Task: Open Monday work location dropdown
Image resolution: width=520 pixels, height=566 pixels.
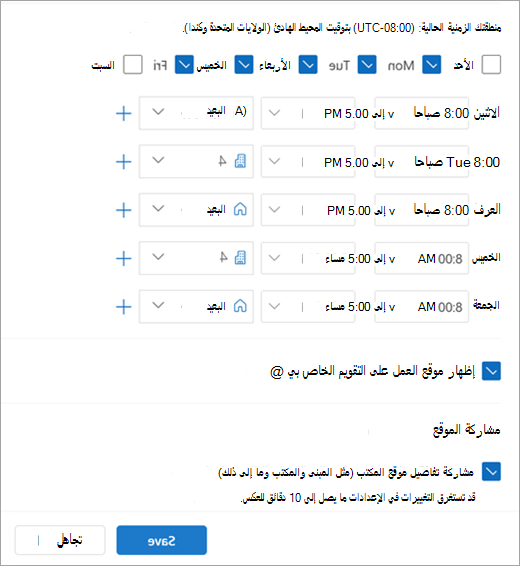Action: pos(196,113)
